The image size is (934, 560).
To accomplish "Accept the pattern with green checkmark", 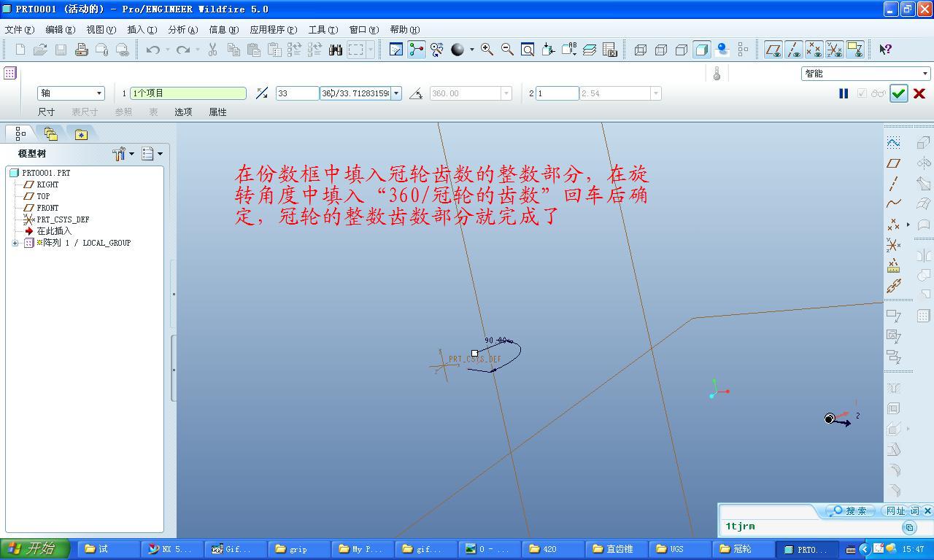I will (898, 93).
